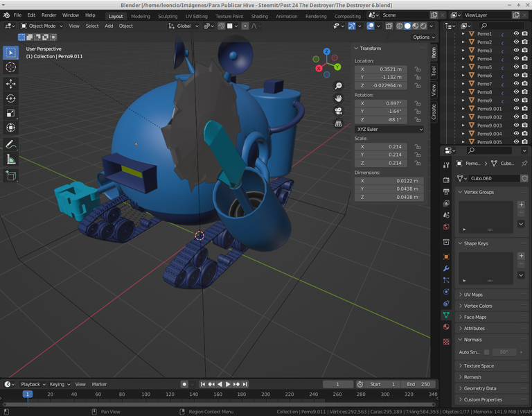Open the Render menu

(x=49, y=15)
